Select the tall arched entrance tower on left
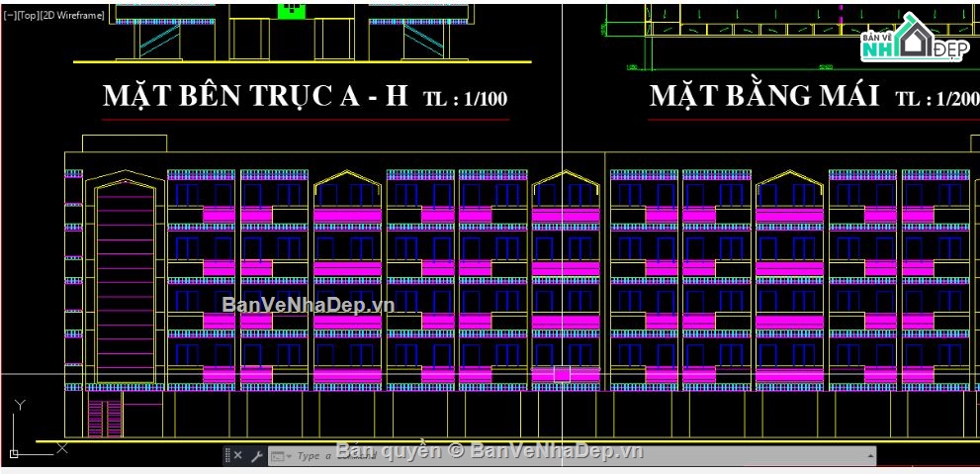980x474 pixels. click(125, 279)
